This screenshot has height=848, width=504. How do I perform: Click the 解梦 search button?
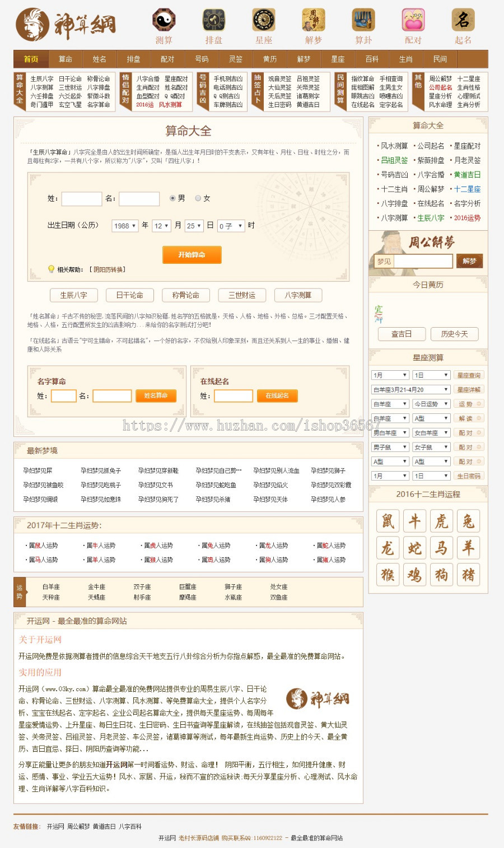[469, 261]
